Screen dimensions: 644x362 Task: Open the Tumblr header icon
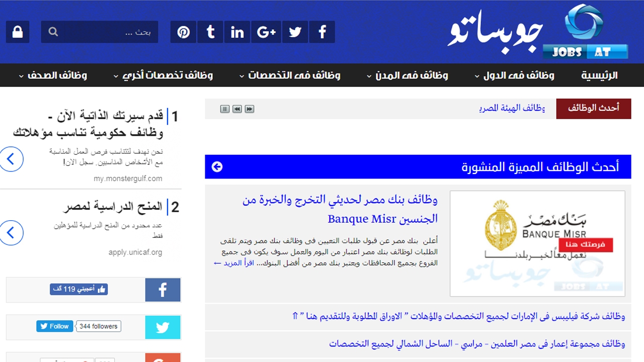pos(210,32)
